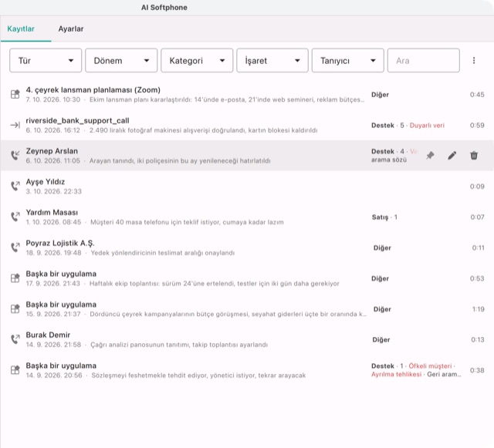This screenshot has width=494, height=448.
Task: Click the AI Softphone window title
Action: coord(164,8)
